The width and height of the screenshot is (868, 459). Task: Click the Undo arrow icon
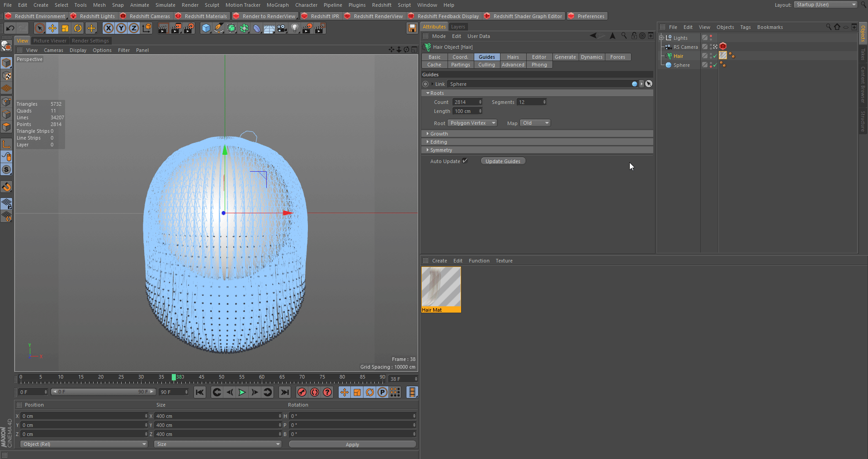pyautogui.click(x=10, y=28)
